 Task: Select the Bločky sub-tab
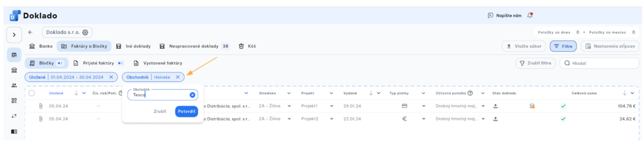(x=46, y=63)
